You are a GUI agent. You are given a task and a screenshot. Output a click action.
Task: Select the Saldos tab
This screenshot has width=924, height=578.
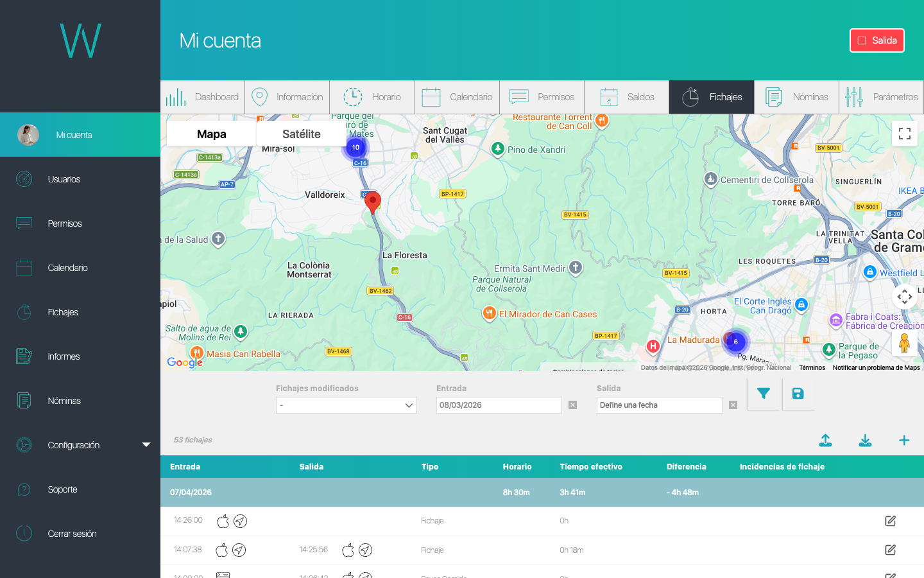[627, 97]
